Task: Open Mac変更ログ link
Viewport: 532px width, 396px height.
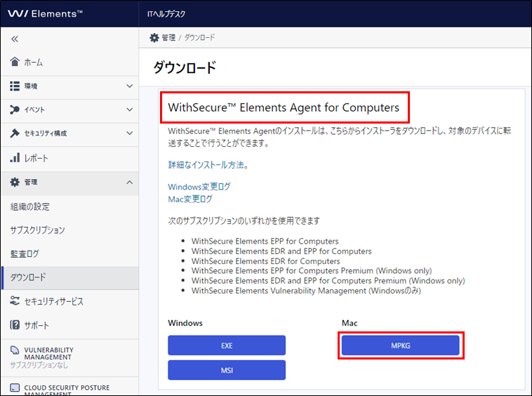Action: [190, 199]
